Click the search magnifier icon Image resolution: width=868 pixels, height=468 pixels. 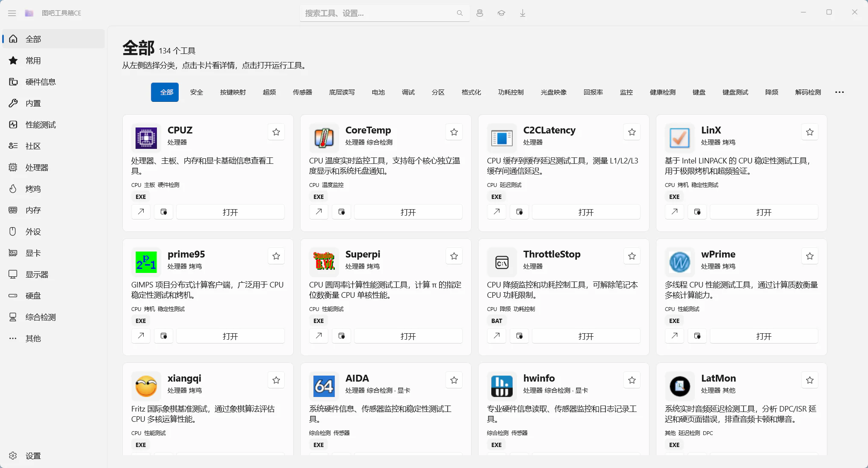pos(460,13)
